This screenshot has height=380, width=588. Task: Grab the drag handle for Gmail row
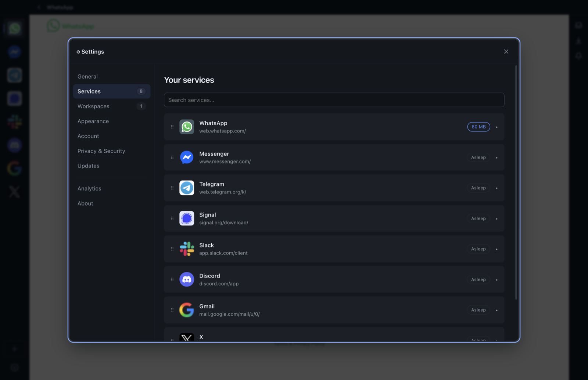tap(172, 310)
